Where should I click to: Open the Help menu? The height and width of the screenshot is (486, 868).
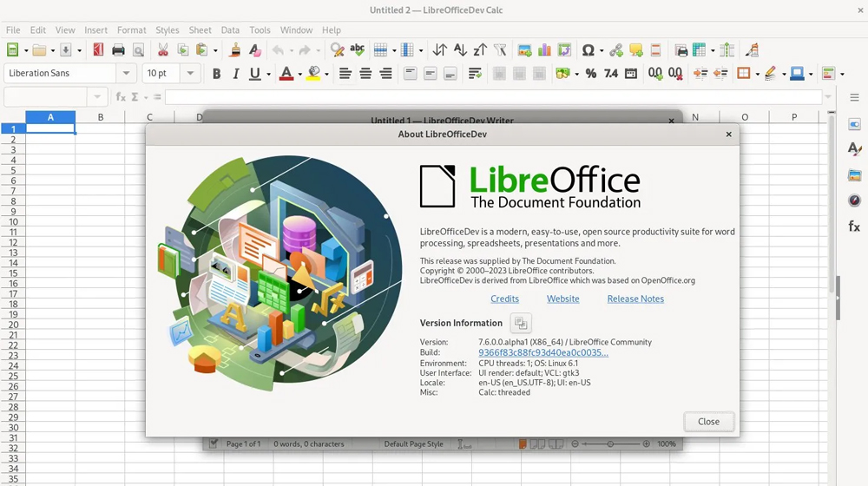(331, 30)
